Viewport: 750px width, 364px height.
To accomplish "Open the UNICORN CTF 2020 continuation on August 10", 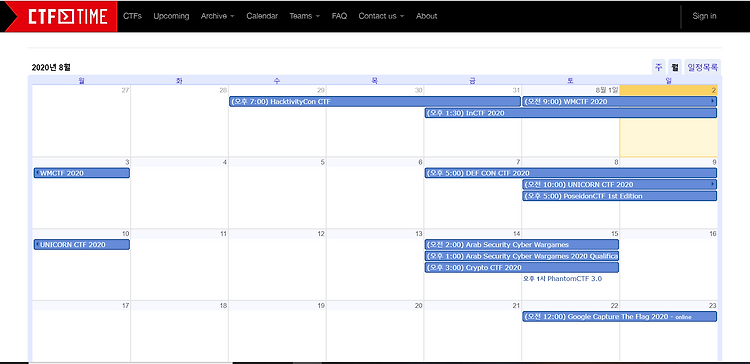I will coord(82,244).
